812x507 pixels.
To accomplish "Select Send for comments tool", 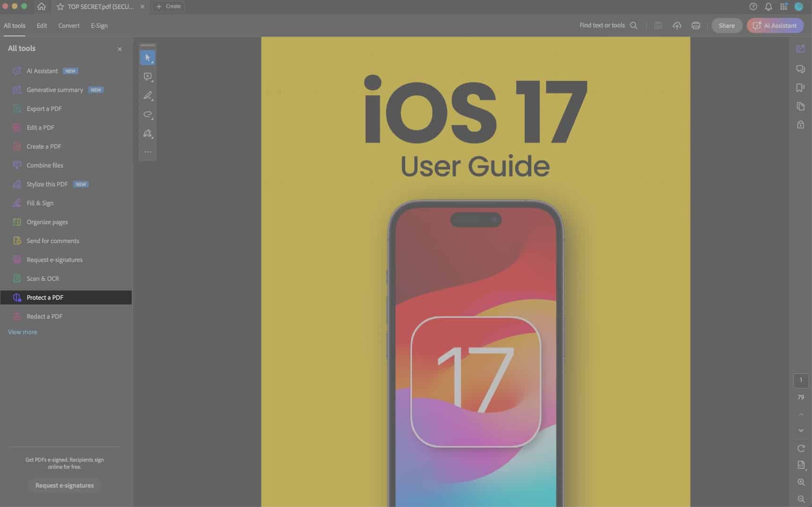I will (x=66, y=241).
